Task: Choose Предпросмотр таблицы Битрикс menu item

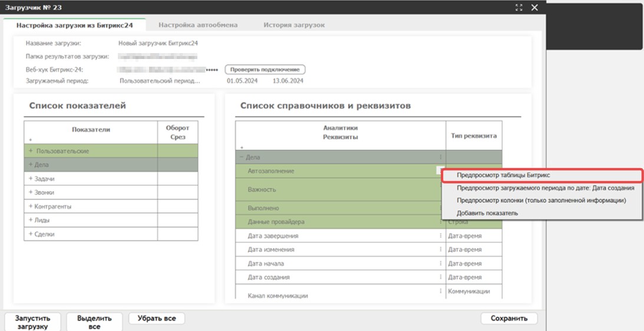Action: [542, 175]
